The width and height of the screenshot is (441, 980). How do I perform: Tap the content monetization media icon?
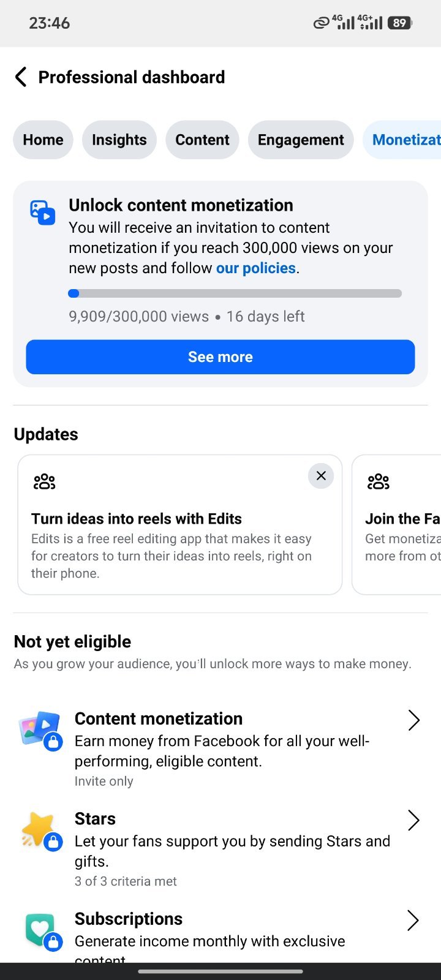[x=43, y=213]
